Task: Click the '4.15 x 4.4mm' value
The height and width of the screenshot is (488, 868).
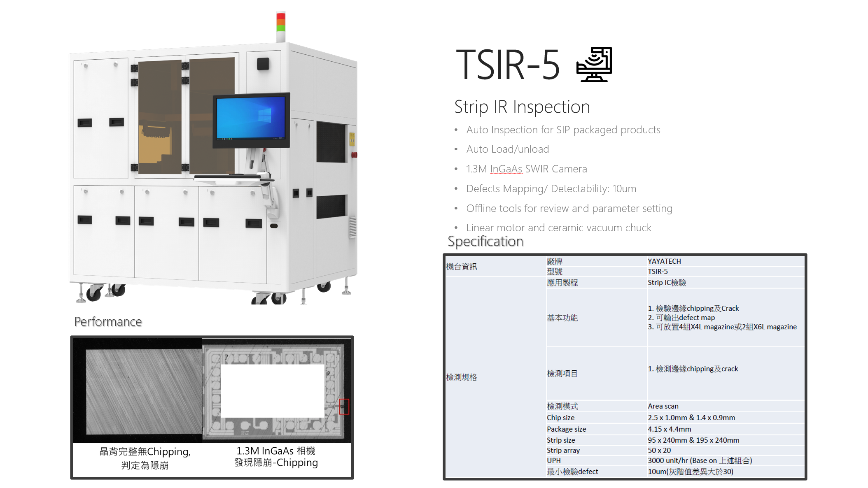Action: click(x=670, y=429)
